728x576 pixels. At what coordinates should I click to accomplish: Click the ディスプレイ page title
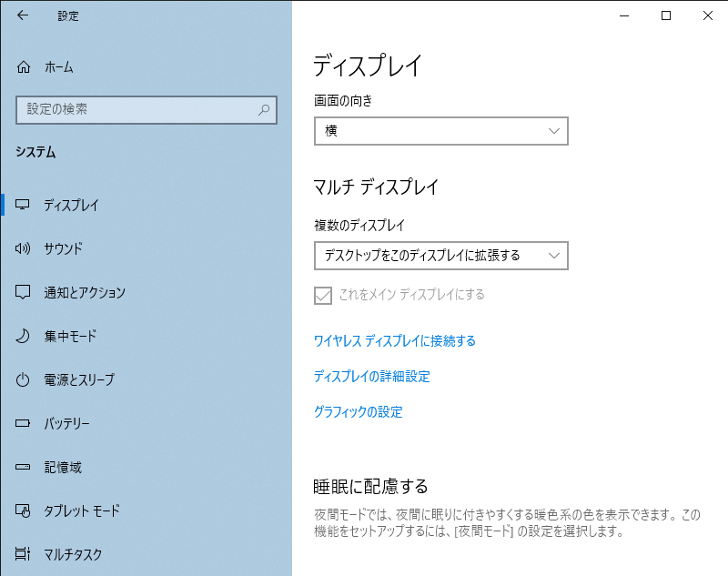pyautogui.click(x=368, y=65)
